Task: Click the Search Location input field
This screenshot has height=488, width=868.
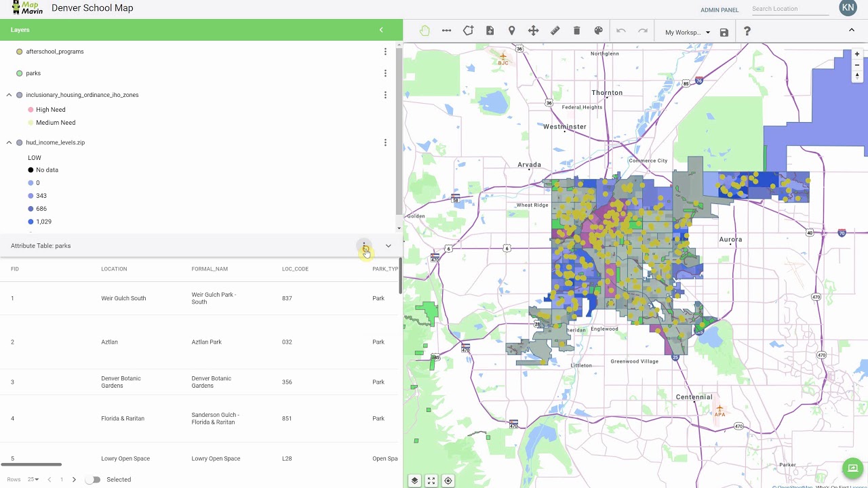Action: [789, 9]
